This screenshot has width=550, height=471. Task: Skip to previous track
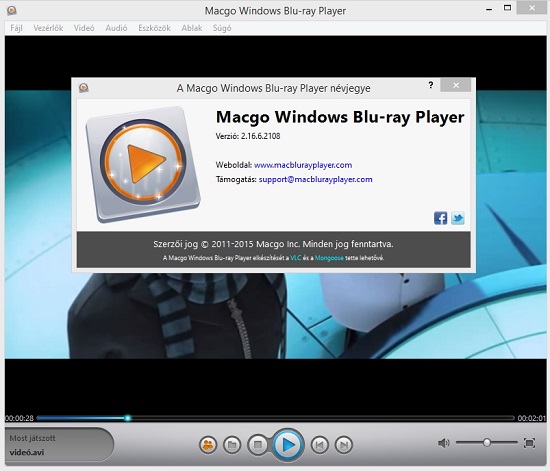320,445
